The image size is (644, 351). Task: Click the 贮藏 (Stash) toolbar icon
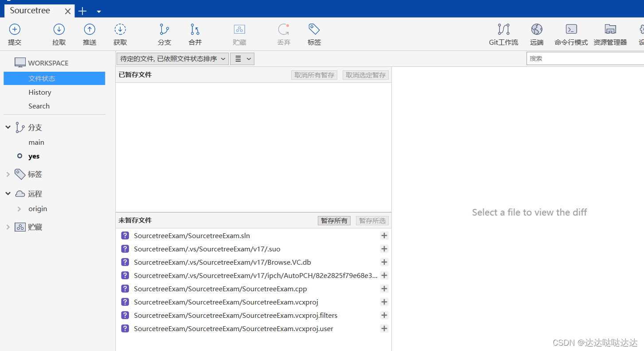point(239,30)
